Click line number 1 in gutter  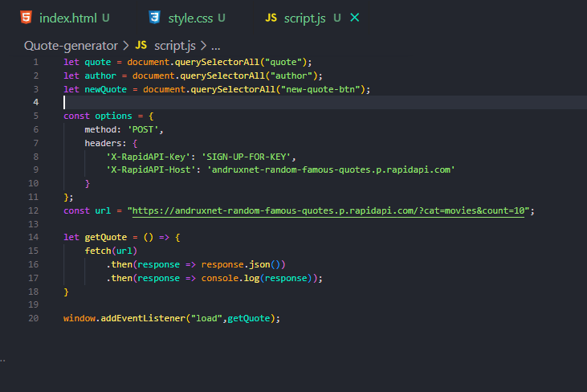click(35, 62)
